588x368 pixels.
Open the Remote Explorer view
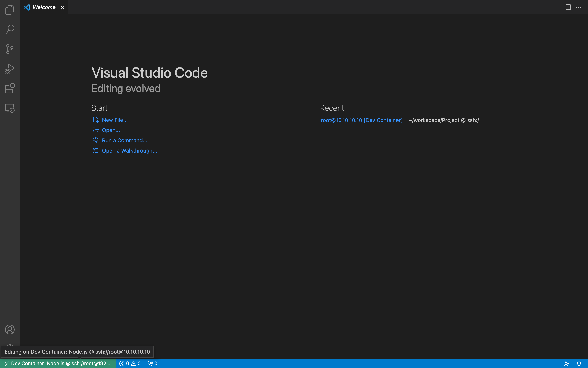10,108
